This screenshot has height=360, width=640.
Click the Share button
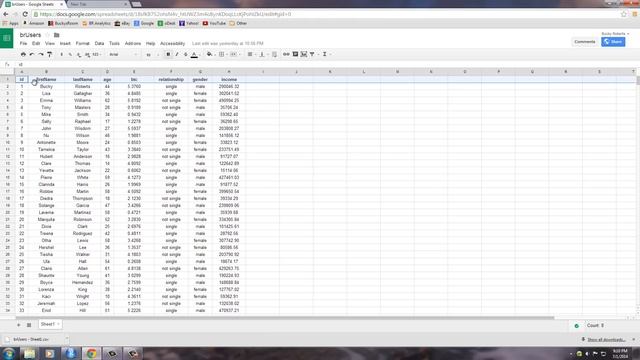(613, 42)
